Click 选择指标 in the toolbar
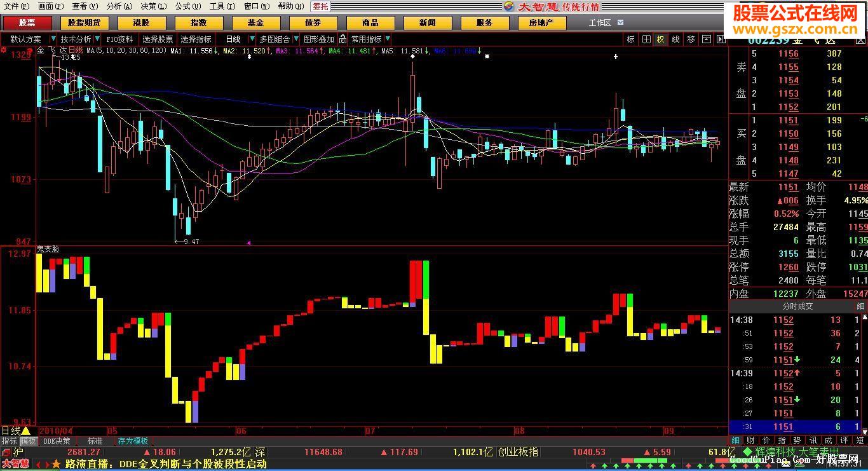 tap(196, 39)
